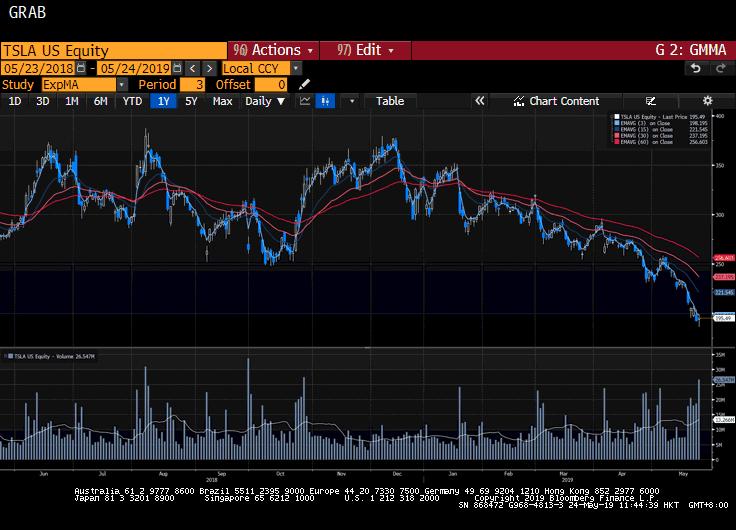The image size is (736, 530).
Task: Open Chart Content panel
Action: (557, 101)
